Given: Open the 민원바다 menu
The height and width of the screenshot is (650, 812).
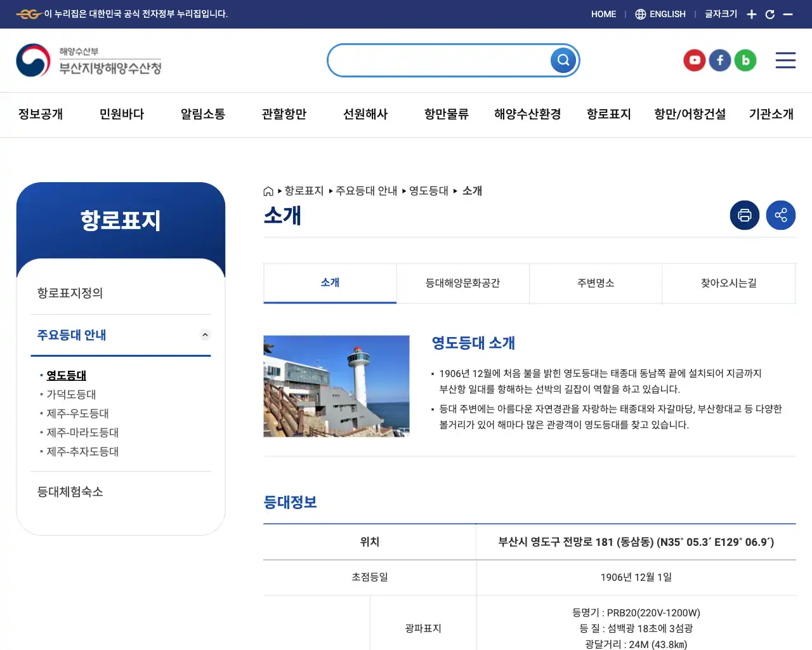Looking at the screenshot, I should (122, 114).
